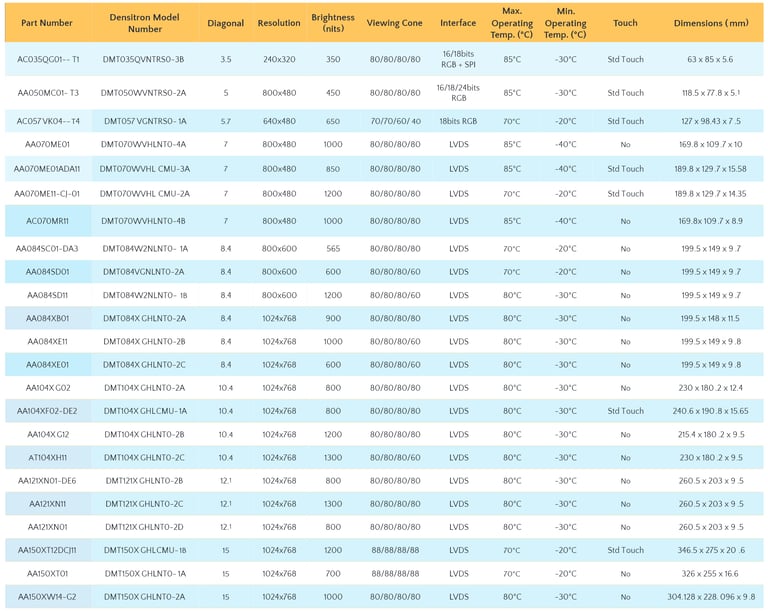Select model number DMT070WVHL CMU-3A
This screenshot has width=768, height=611.
point(144,169)
